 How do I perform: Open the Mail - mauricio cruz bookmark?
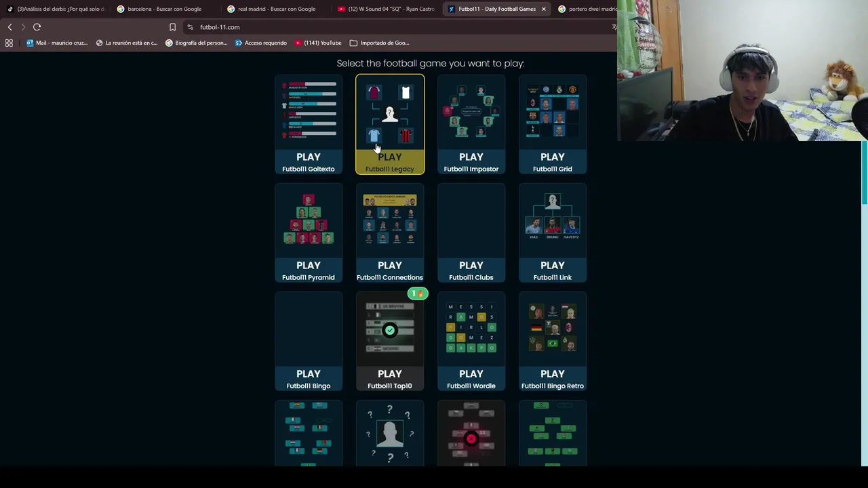(56, 43)
